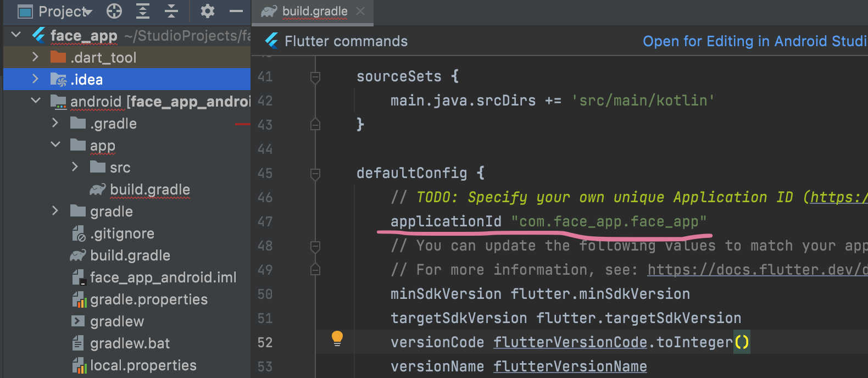
Task: Click the gradle icon on build.gradle tab
Action: [269, 12]
